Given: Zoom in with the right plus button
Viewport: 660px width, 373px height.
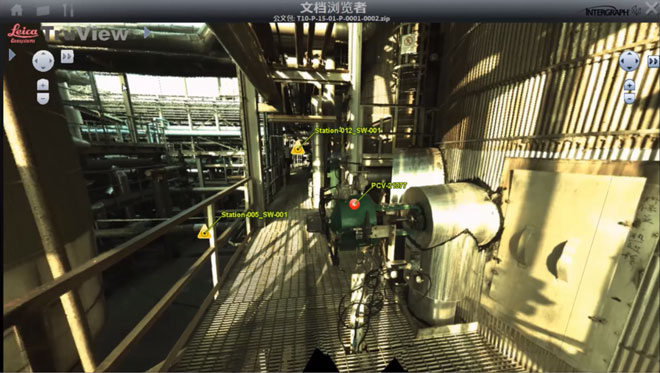Looking at the screenshot, I should coord(629,85).
